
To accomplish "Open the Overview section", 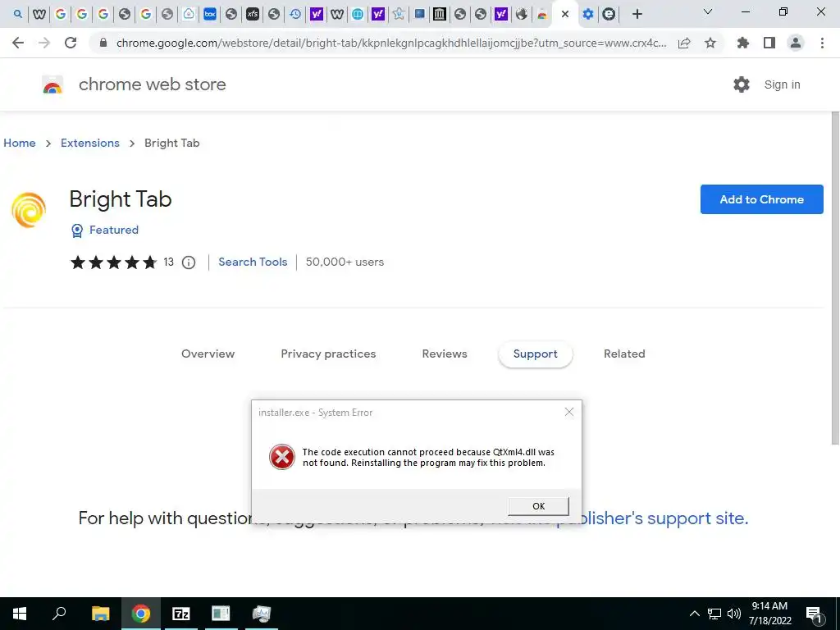I will pyautogui.click(x=208, y=354).
